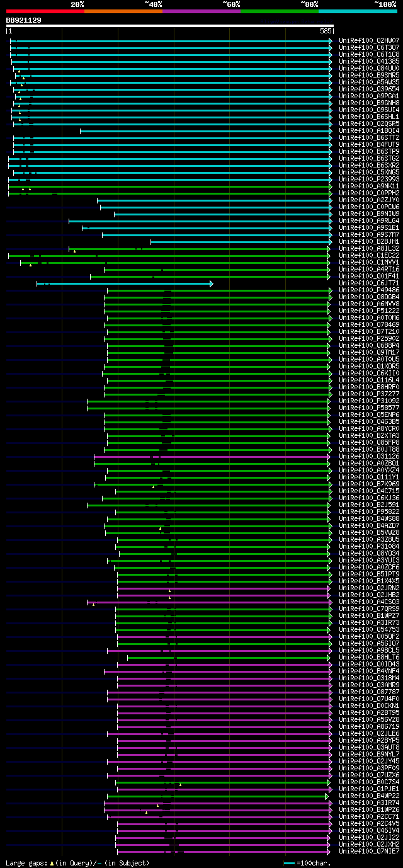Click the UniRef100_B9NIW9 label
Image resolution: width=403 pixels, height=868 pixels.
coord(369,214)
